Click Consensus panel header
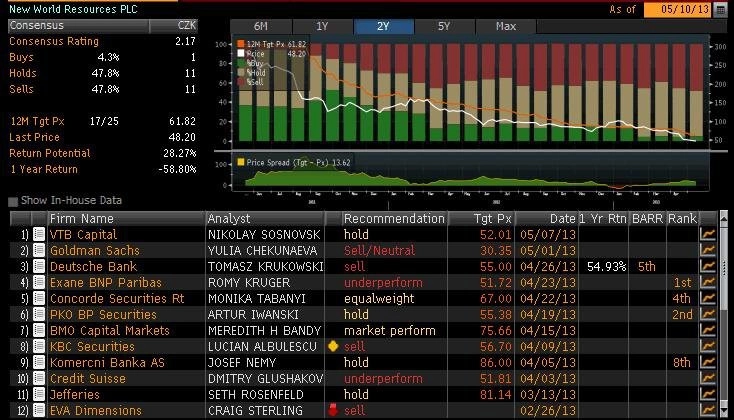This screenshot has height=420, width=734. (78, 25)
